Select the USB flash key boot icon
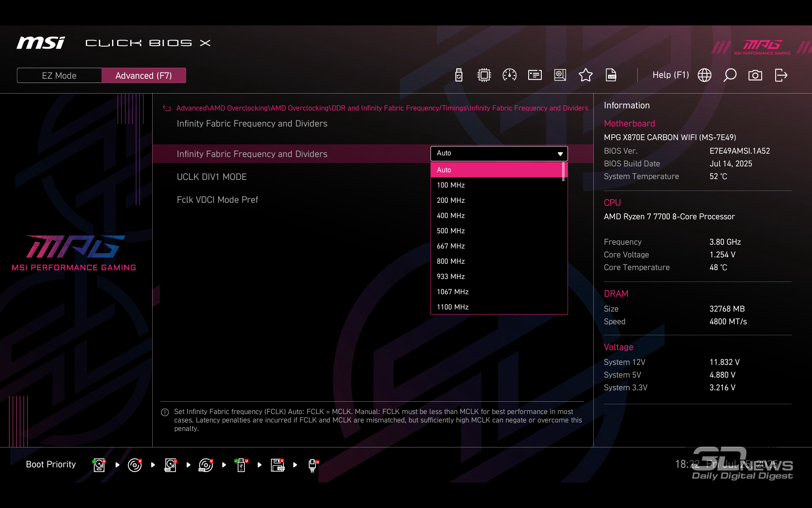The width and height of the screenshot is (812, 508). pos(241,465)
